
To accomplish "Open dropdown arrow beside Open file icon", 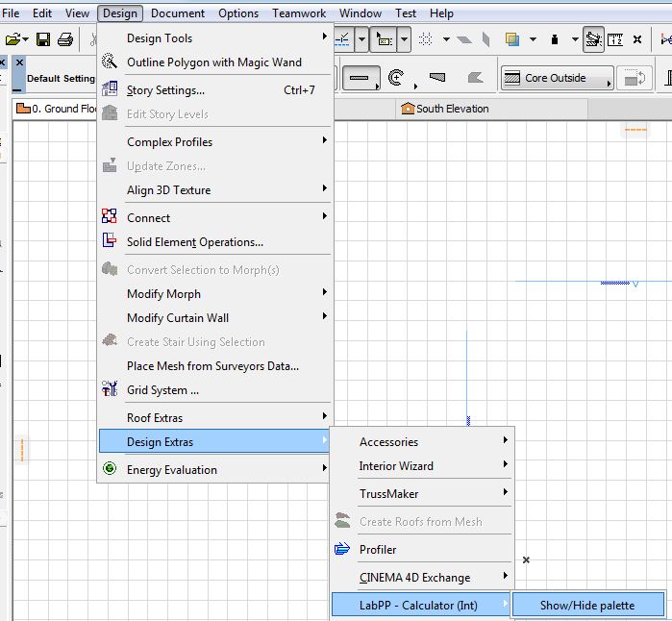I will tap(26, 39).
